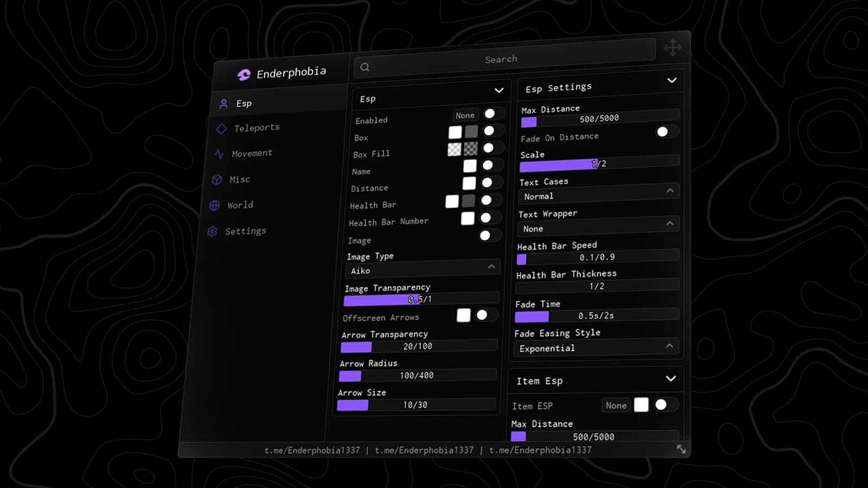Screen dimensions: 868x488
Task: Collapse the Item Esp section chevron
Action: 671,378
